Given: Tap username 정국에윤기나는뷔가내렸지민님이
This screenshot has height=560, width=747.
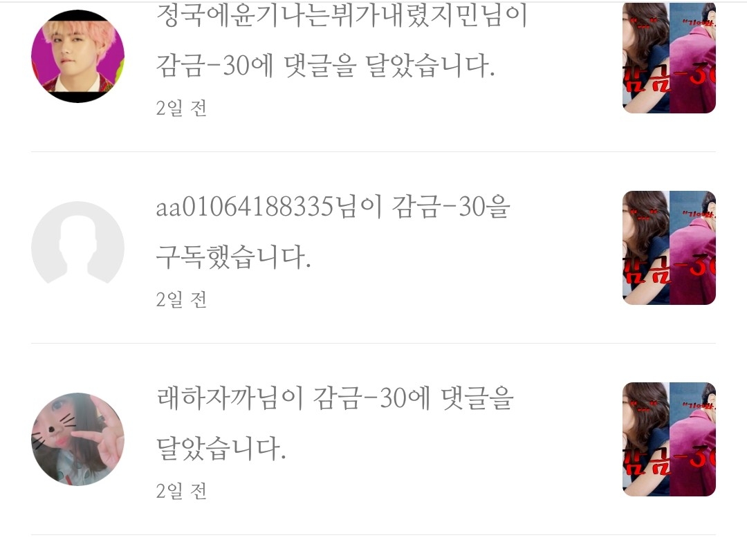Looking at the screenshot, I should coord(342,16).
